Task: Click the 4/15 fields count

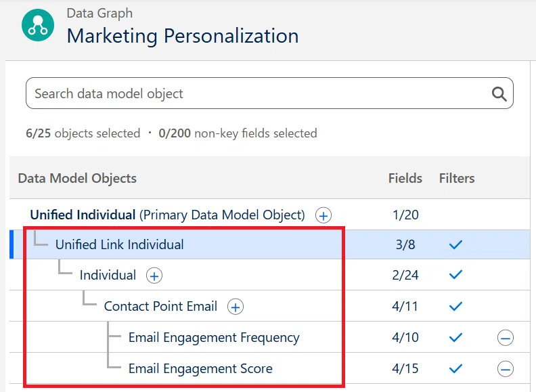Action: tap(405, 368)
